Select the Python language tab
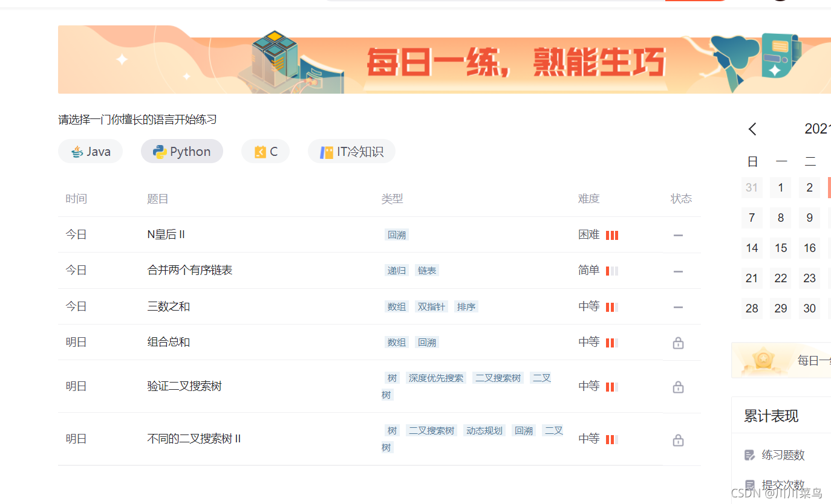831x504 pixels. 182,151
